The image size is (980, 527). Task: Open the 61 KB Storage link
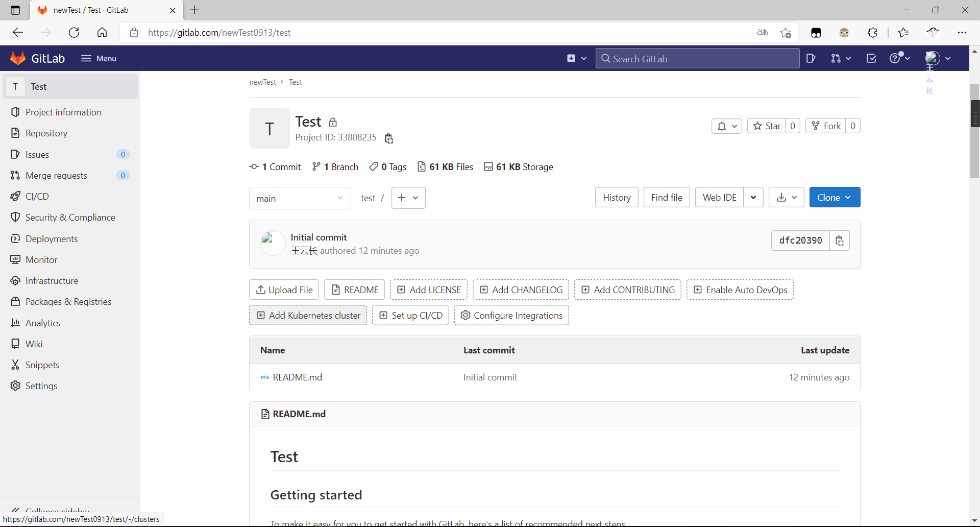(519, 167)
